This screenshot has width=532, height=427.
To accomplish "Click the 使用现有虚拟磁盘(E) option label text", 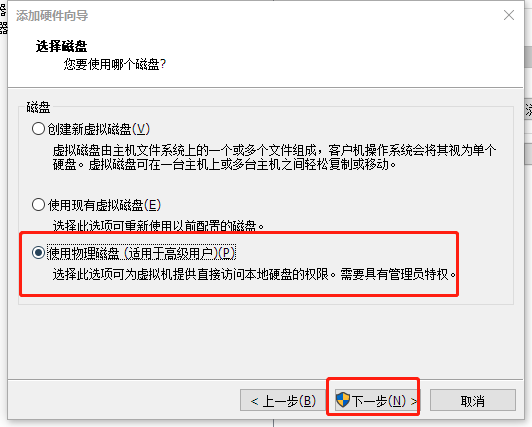I will click(x=104, y=205).
